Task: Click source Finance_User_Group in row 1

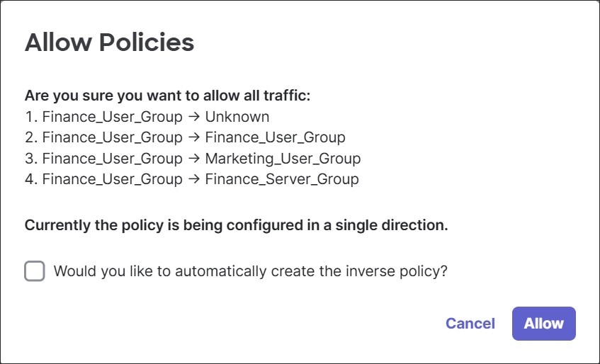Action: point(112,117)
